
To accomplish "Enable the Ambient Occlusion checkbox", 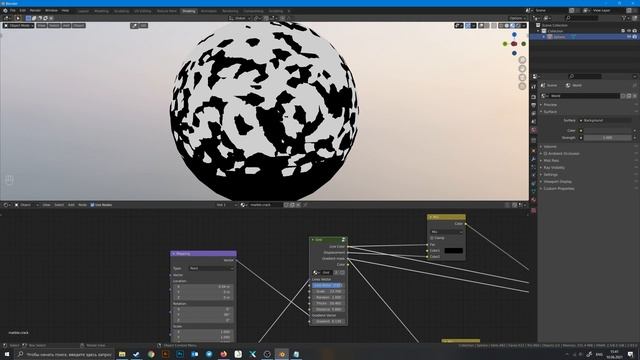I will tap(545, 154).
